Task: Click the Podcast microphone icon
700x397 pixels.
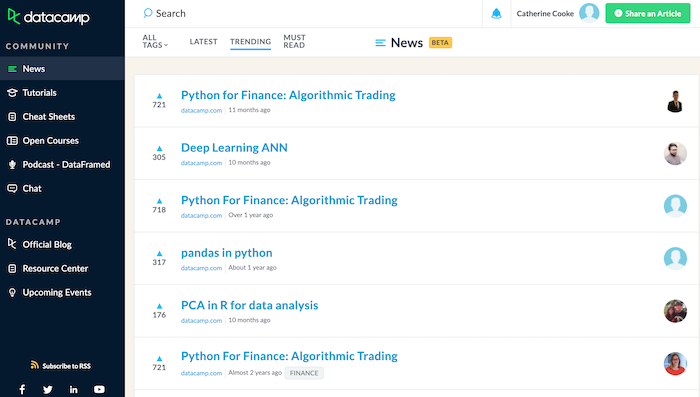Action: tap(12, 165)
